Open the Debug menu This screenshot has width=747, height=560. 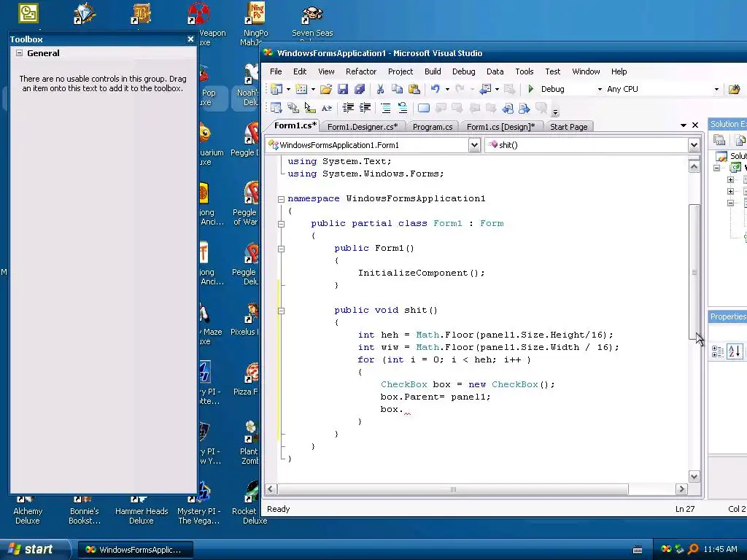pyautogui.click(x=463, y=71)
